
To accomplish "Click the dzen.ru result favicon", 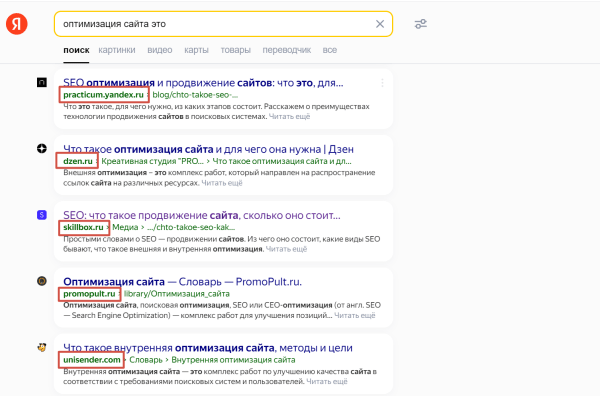I will (x=42, y=148).
